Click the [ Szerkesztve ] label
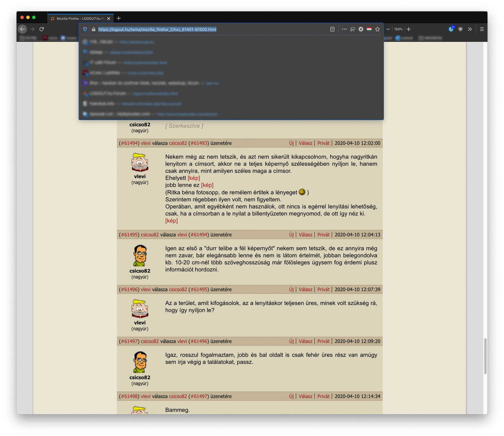Screen dimensions: 504x436 coord(184,126)
